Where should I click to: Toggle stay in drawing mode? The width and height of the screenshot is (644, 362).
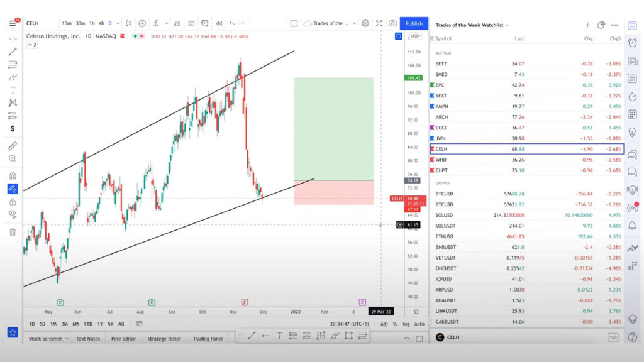click(x=13, y=189)
